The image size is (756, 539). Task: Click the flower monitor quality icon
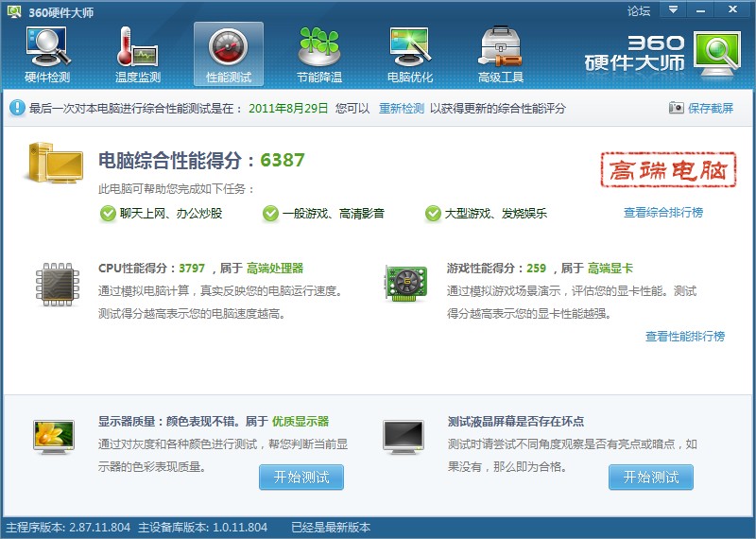pyautogui.click(x=54, y=437)
